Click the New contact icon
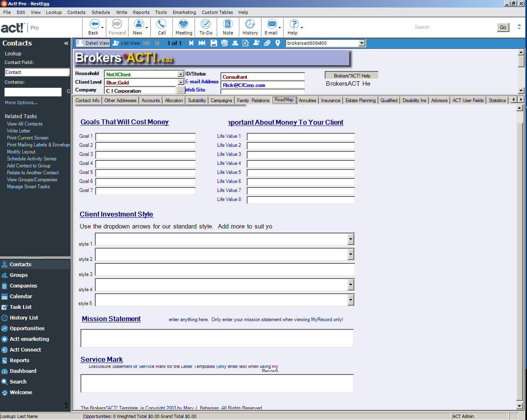This screenshot has height=420, width=527. [x=138, y=24]
